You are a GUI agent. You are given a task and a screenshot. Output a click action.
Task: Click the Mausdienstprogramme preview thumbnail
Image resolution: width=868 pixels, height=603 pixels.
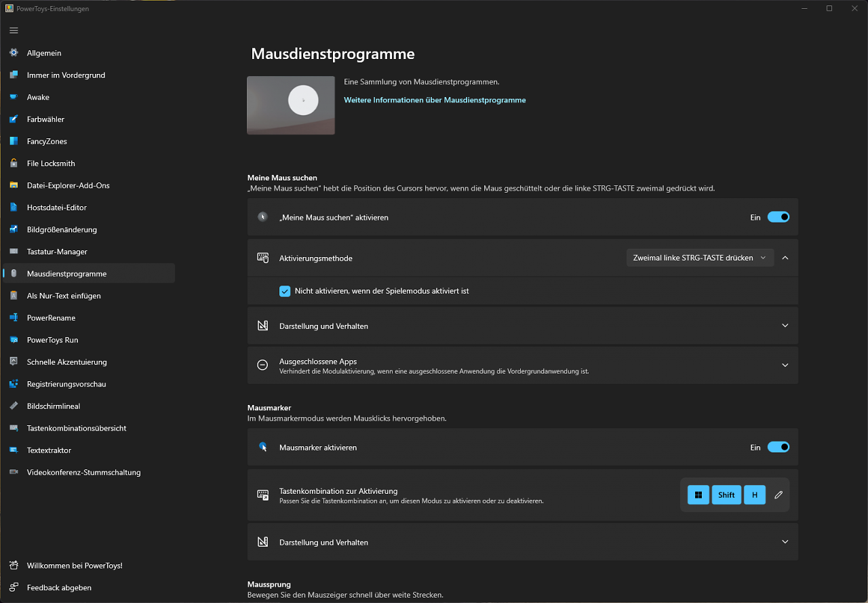click(291, 105)
